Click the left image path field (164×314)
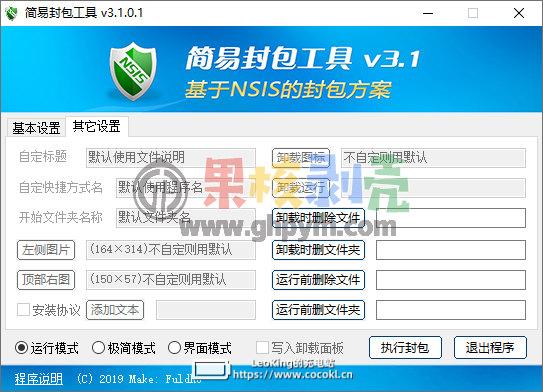This screenshot has width=543, height=392. pyautogui.click(x=171, y=250)
